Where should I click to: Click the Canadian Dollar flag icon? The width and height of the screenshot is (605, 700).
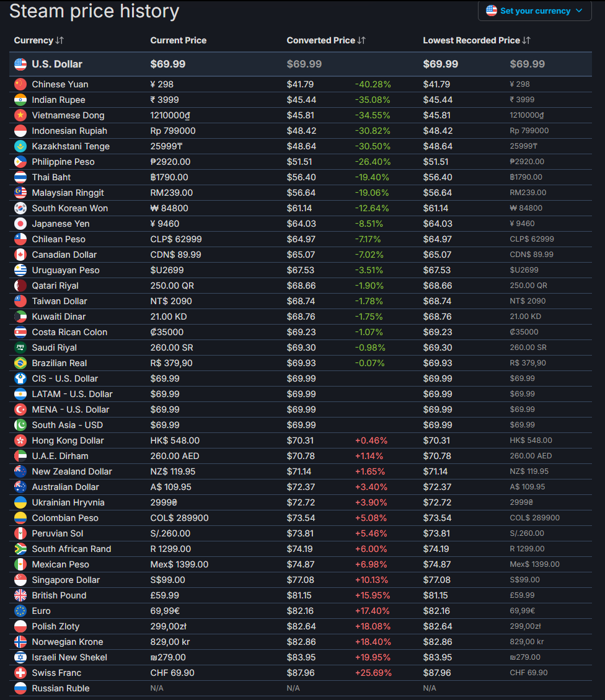point(20,255)
